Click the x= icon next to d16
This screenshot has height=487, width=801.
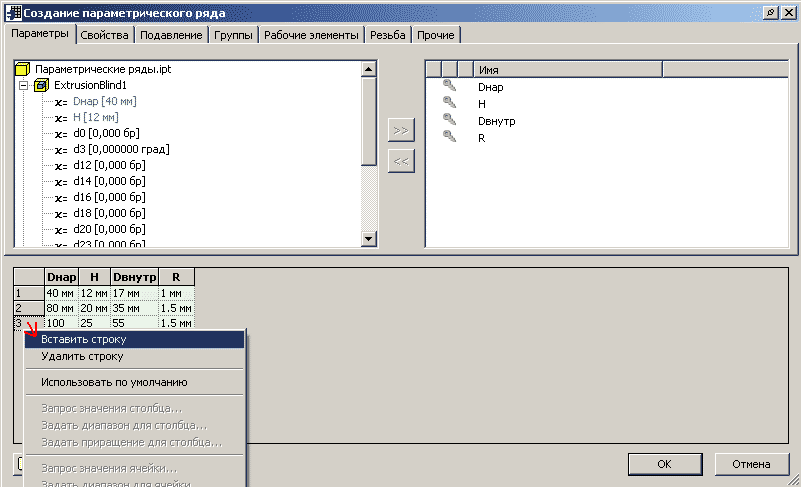click(x=61, y=198)
